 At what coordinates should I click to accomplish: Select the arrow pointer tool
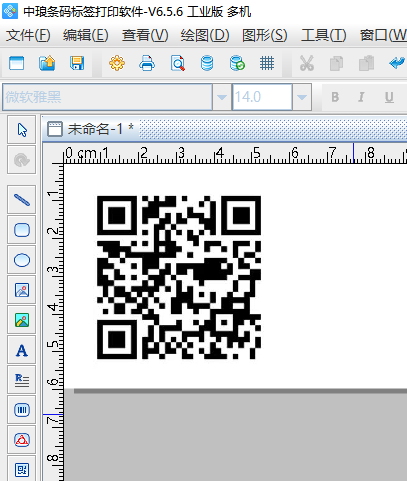(x=22, y=130)
